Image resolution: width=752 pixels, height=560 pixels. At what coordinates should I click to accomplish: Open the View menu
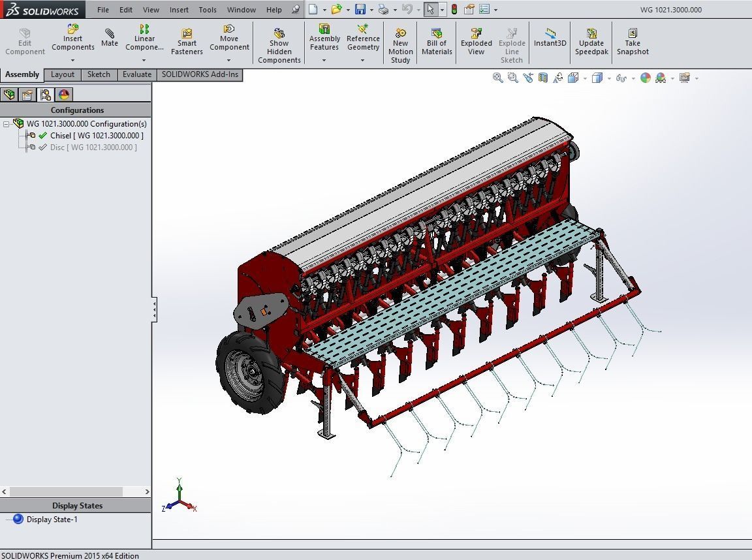tap(151, 10)
